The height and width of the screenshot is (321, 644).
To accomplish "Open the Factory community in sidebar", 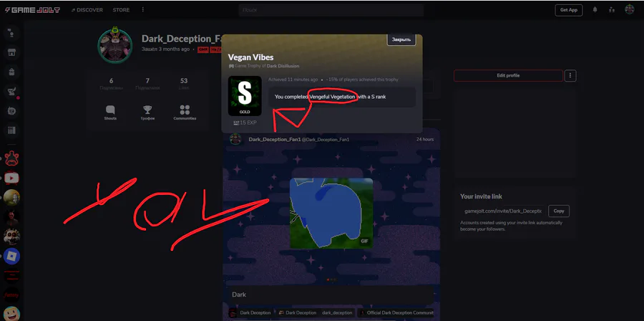I will (11, 294).
